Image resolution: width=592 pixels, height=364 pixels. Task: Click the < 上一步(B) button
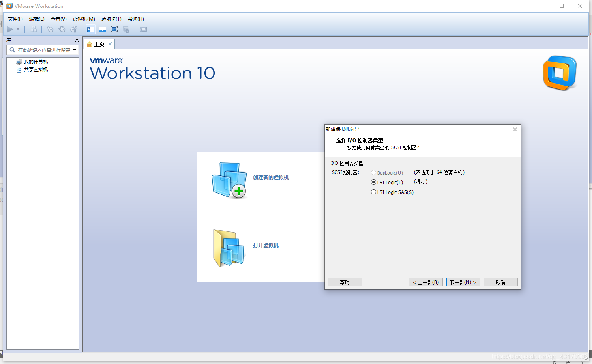pyautogui.click(x=426, y=282)
